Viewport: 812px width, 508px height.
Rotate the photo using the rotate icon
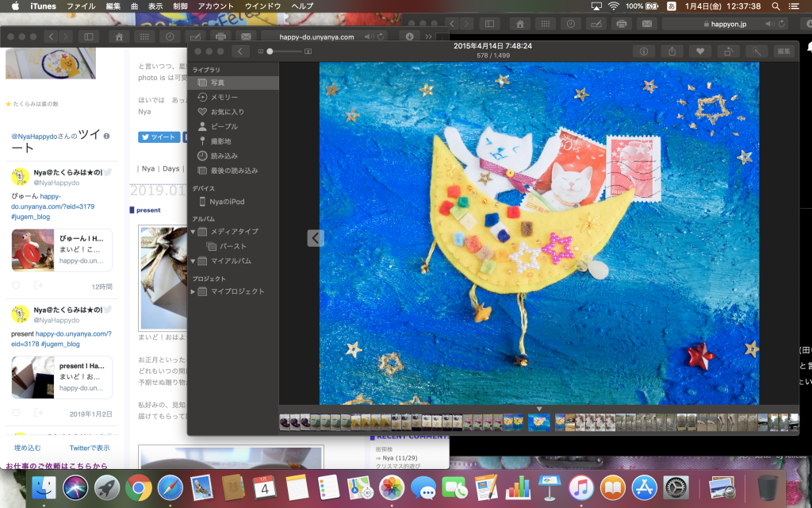coord(728,52)
